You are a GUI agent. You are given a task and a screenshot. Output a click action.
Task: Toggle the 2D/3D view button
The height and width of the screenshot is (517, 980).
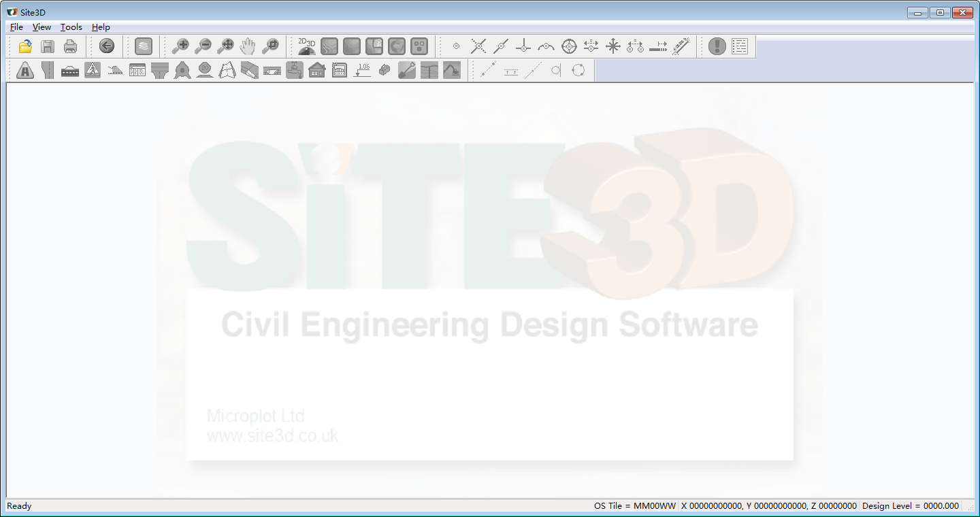point(307,46)
